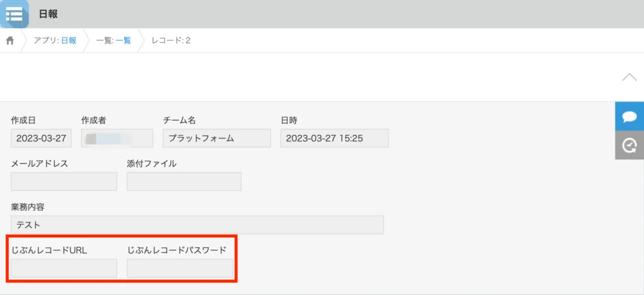
Task: Click the 業務内容 label
Action: click(27, 207)
